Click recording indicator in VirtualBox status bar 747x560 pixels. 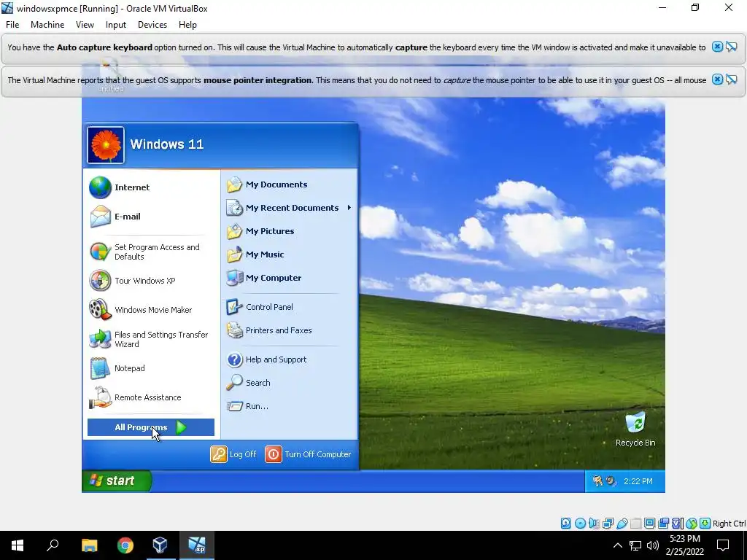click(x=664, y=524)
